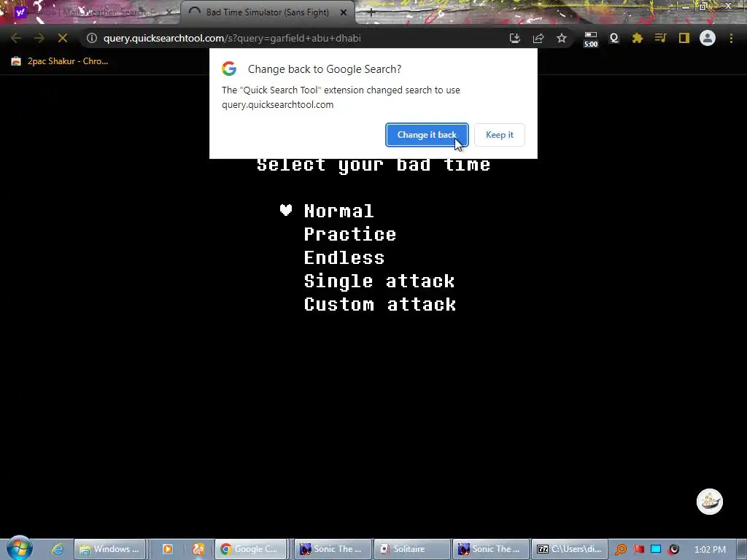Select Custom attack mode

380,304
